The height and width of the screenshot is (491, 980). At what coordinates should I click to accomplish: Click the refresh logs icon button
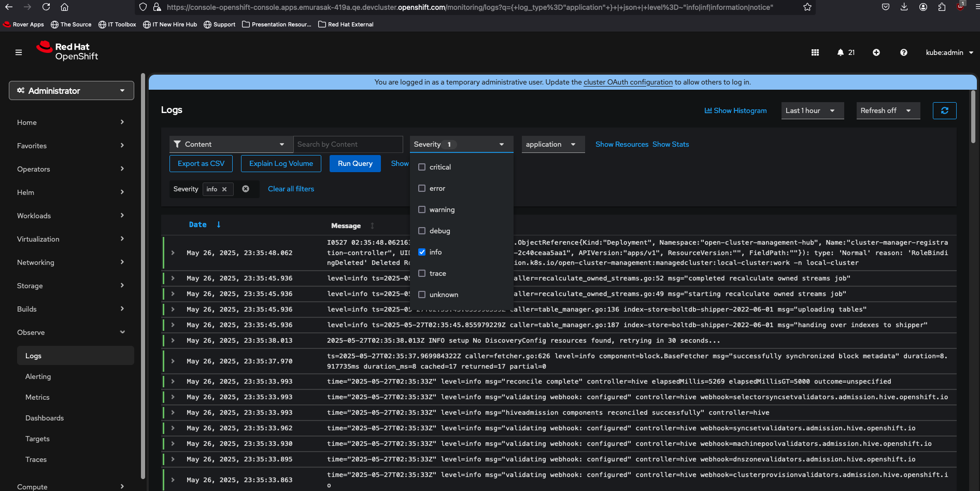pyautogui.click(x=944, y=110)
